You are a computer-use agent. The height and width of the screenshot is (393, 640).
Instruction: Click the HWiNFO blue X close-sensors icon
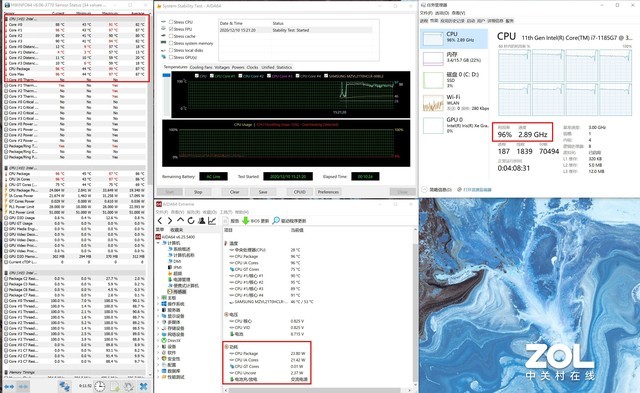coord(143,386)
